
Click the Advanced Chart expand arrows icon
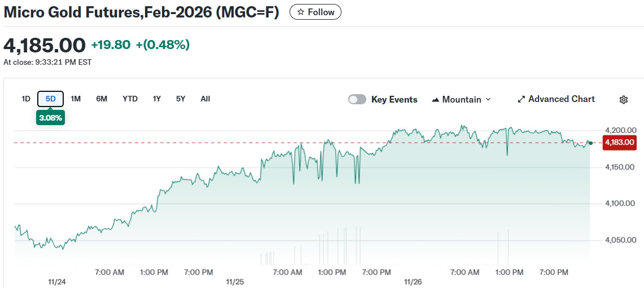[x=522, y=100]
